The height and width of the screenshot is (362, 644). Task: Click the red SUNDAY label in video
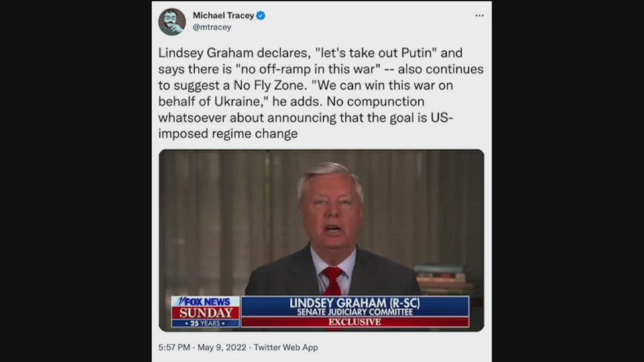click(x=205, y=313)
